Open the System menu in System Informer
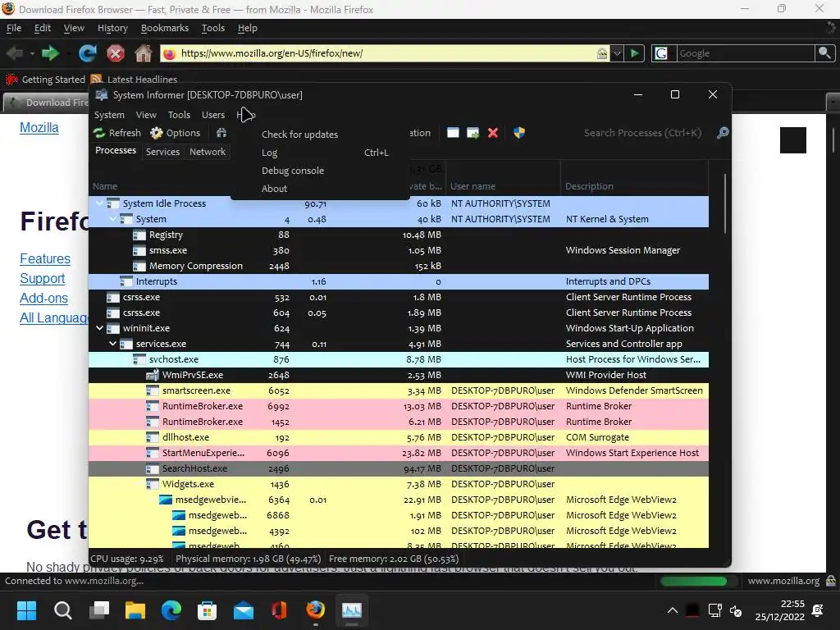 [109, 115]
